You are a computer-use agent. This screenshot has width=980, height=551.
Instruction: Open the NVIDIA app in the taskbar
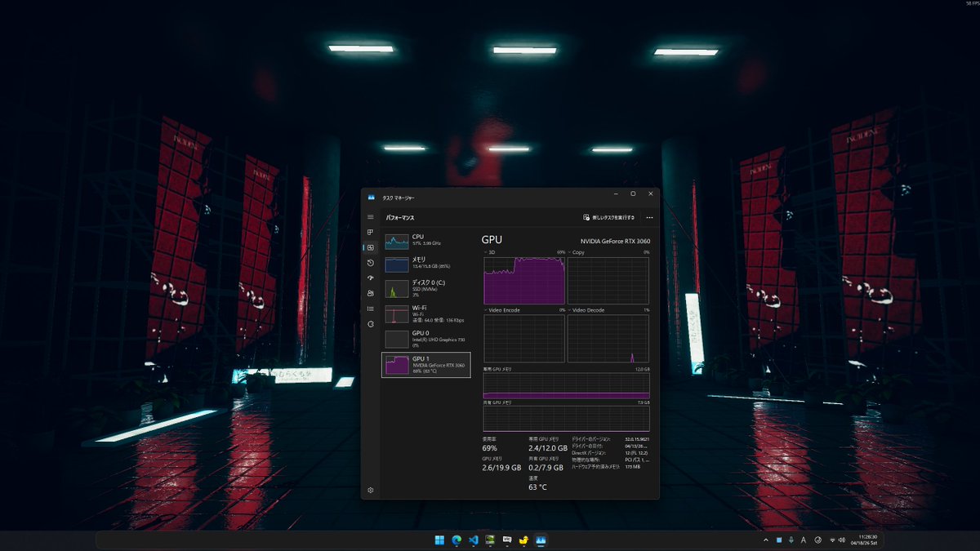click(490, 540)
